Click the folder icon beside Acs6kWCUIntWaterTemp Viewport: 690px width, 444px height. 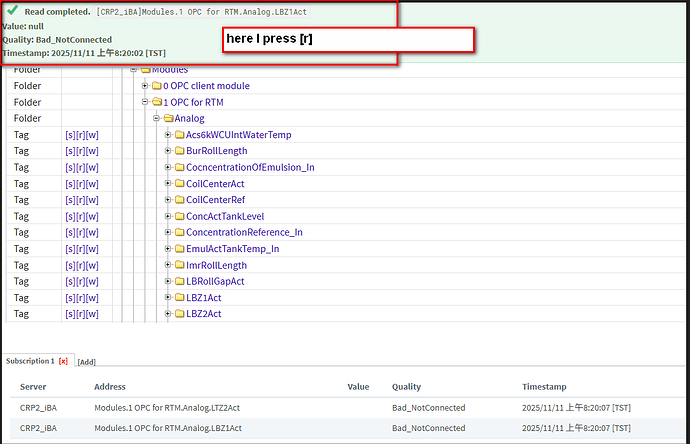179,135
